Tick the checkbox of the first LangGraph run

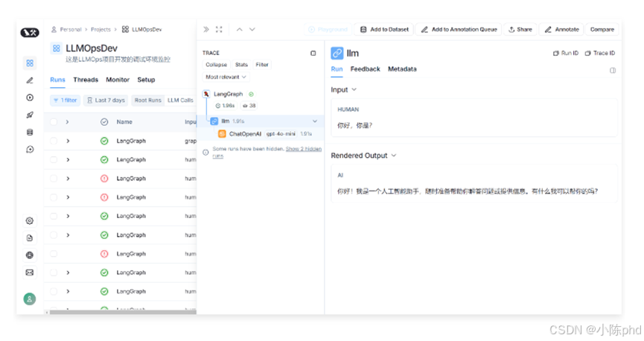point(54,141)
